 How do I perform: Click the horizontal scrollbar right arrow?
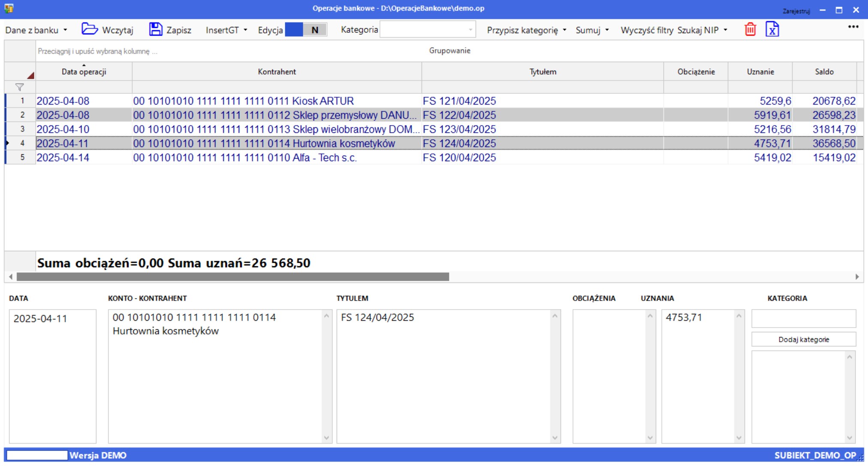[x=857, y=277]
